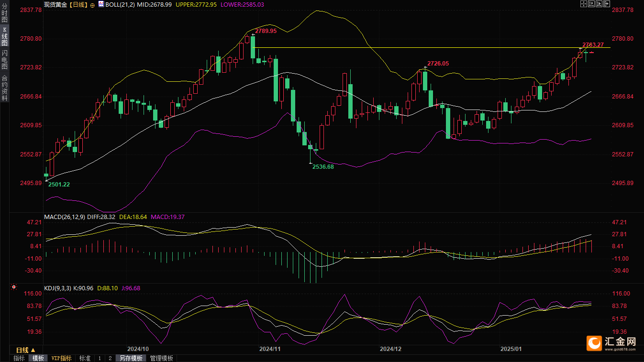Open 闪电图 side tab
Screen dimensions: 644x362
(x=4, y=60)
